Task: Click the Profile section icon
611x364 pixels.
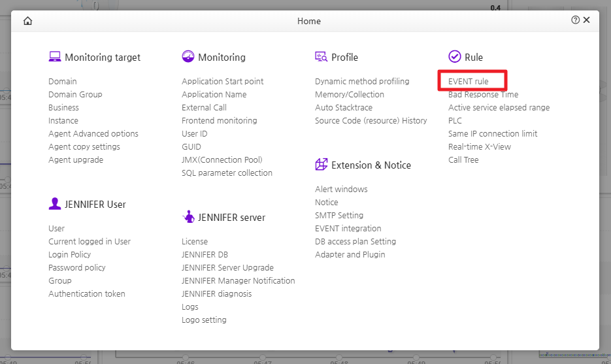Action: coord(321,57)
